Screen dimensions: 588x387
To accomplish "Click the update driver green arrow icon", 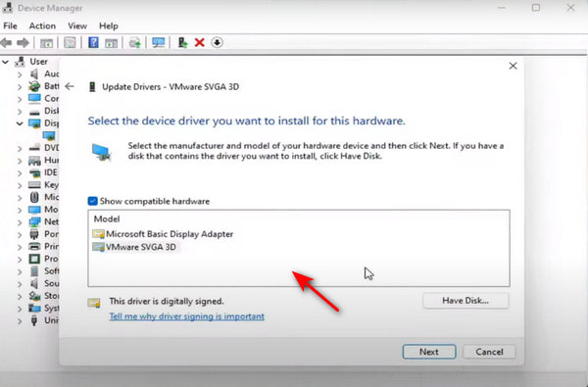I will pyautogui.click(x=182, y=42).
